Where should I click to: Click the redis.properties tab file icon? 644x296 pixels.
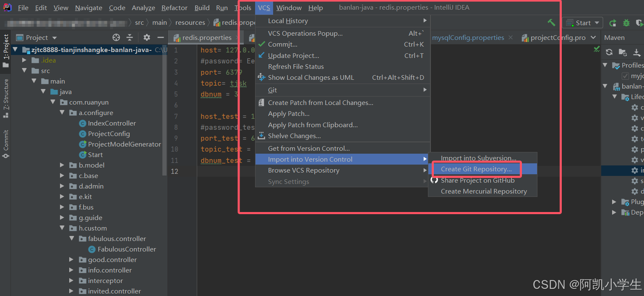tap(176, 38)
